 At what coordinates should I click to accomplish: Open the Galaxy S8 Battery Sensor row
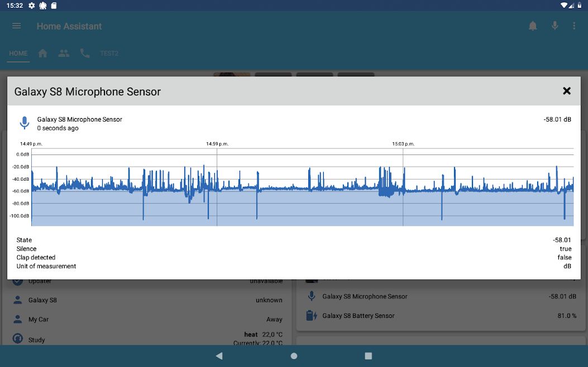tap(441, 316)
